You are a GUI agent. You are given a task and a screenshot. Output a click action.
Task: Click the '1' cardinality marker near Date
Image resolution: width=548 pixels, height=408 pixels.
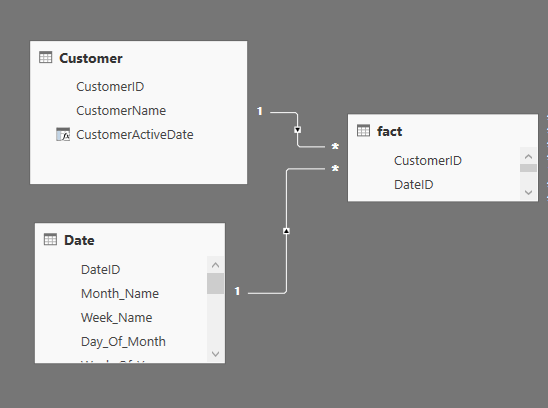pyautogui.click(x=237, y=291)
